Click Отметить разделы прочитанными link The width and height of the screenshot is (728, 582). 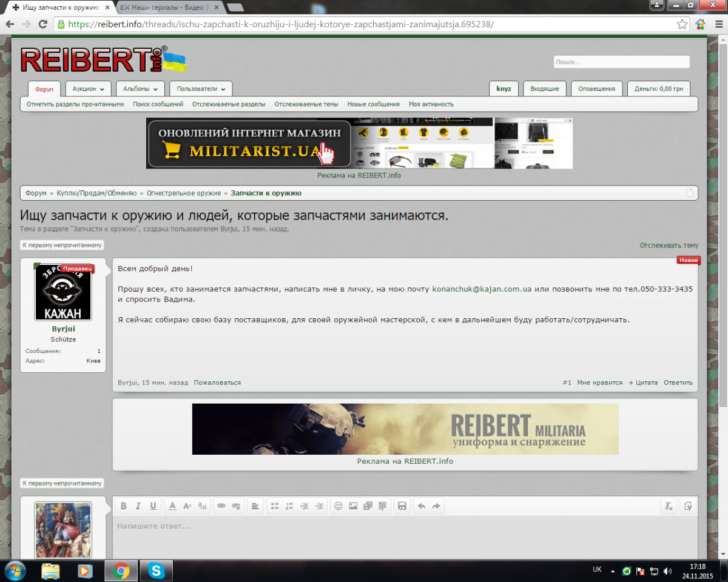tap(75, 104)
